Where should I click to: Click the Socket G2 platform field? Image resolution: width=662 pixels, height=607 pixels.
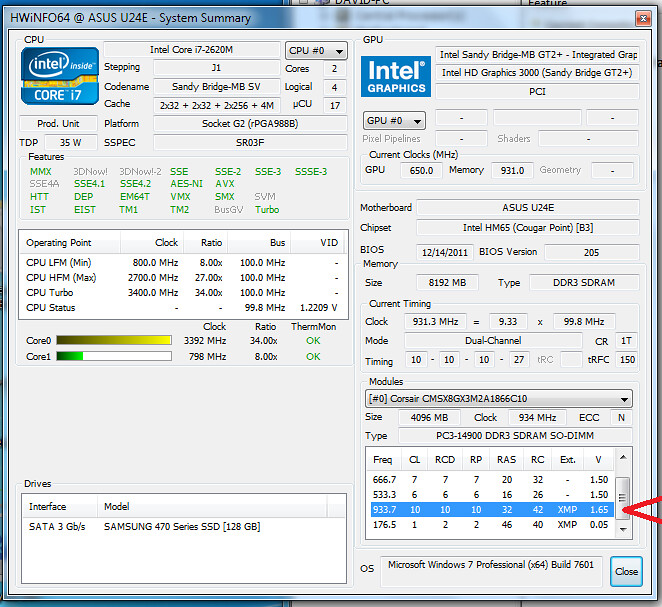250,124
